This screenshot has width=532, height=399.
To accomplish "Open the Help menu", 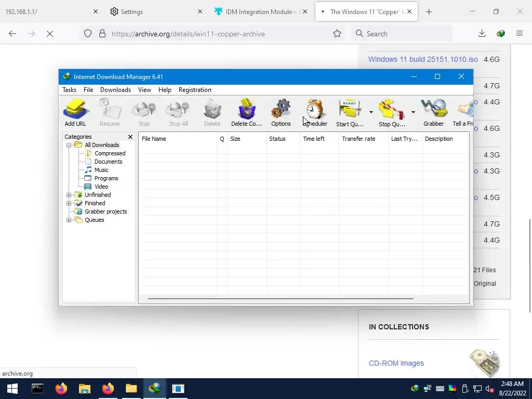I will pyautogui.click(x=165, y=90).
